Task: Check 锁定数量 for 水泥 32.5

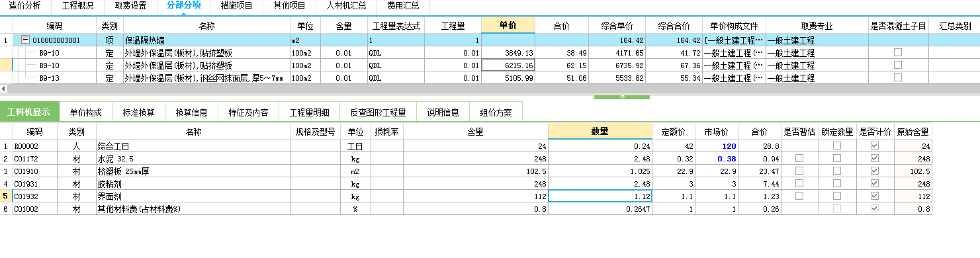Action: coord(837,159)
